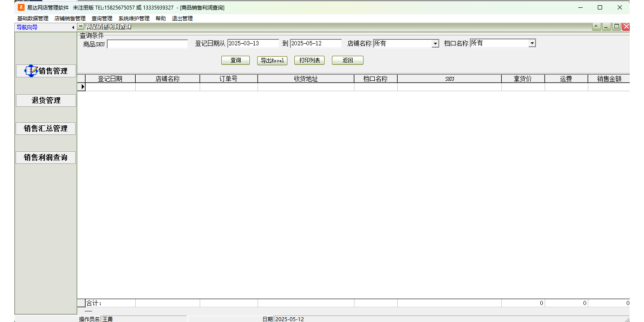Click the 登记日期 column header

[110, 79]
